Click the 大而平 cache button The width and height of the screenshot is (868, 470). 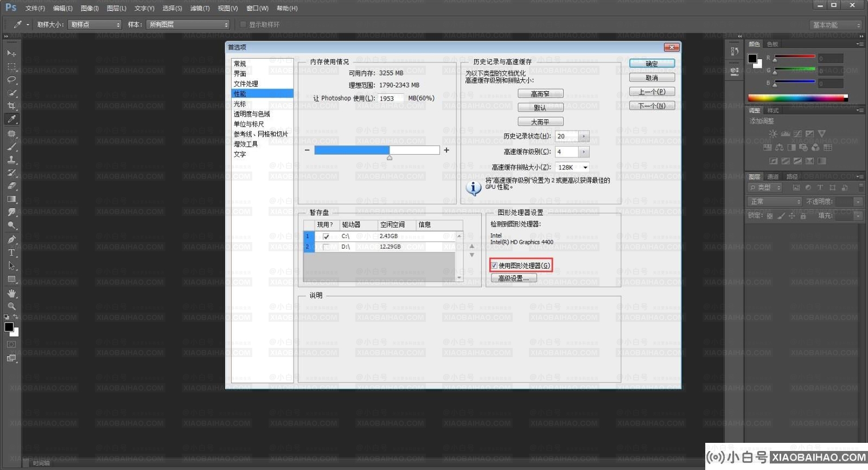click(x=540, y=122)
